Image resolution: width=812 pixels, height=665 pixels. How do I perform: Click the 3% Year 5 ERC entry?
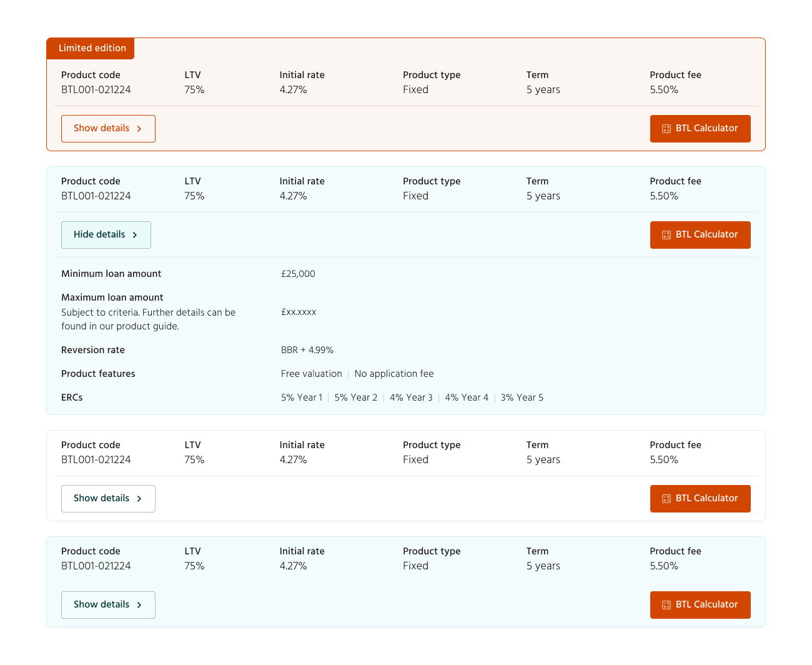tap(522, 397)
